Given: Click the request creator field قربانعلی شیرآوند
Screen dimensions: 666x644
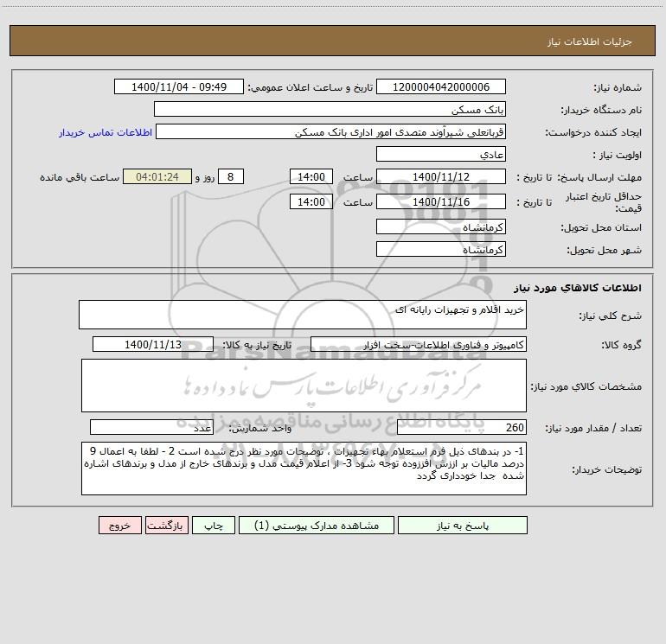Looking at the screenshot, I should point(330,131).
